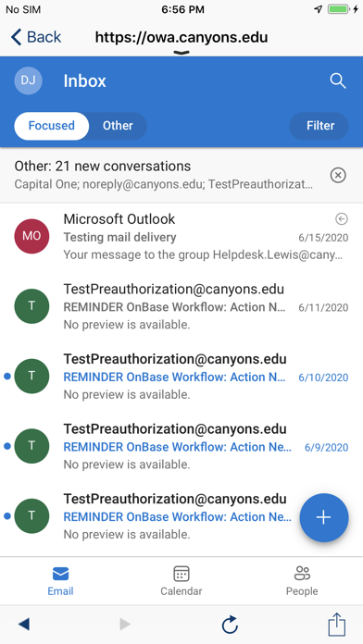The image size is (363, 644).
Task: Tap the Back button
Action: [x=36, y=37]
